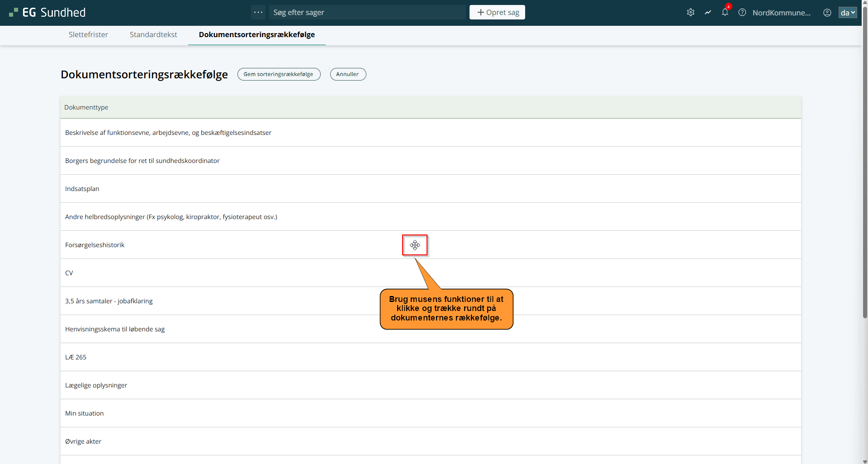Screen dimensions: 868x464
Task: Open the notifications bell
Action: pos(725,13)
